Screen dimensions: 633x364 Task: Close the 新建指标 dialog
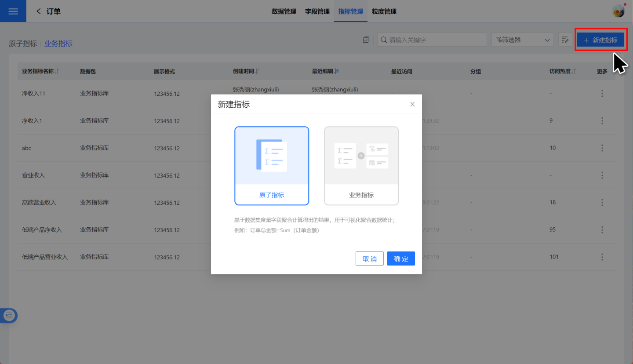[412, 104]
